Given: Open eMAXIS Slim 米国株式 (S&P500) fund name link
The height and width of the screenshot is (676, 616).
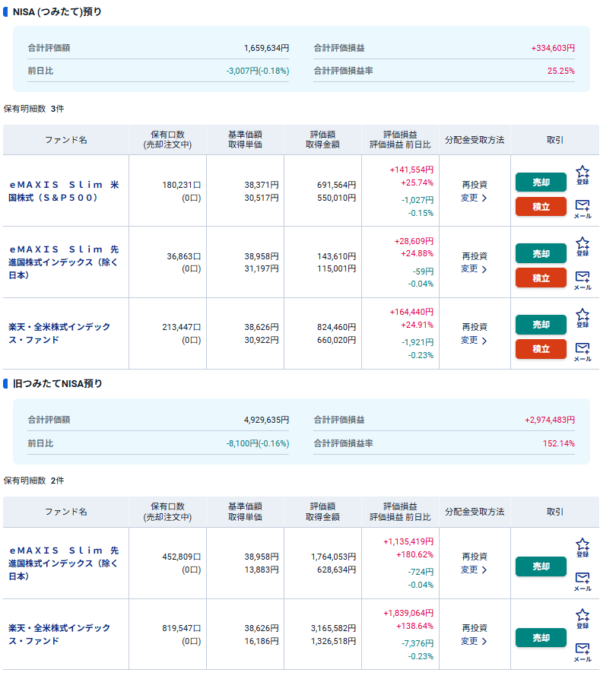Looking at the screenshot, I should tap(64, 191).
